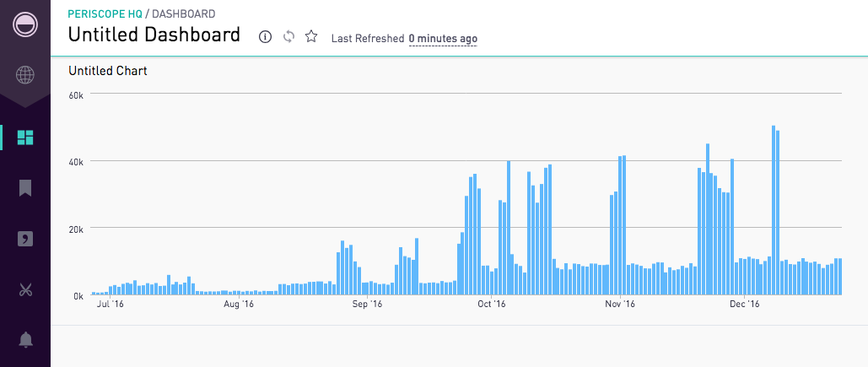Click the Sep '16 axis label
Image resolution: width=868 pixels, height=367 pixels.
[x=368, y=304]
